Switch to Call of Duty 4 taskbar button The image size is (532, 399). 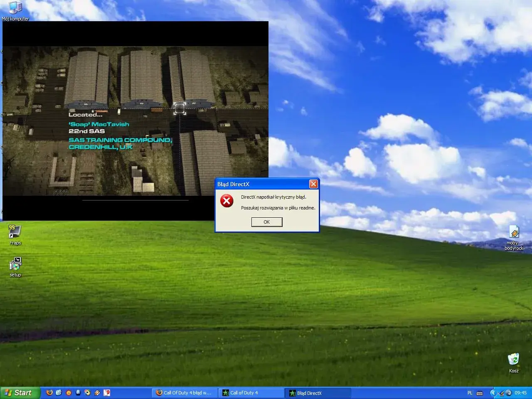(x=251, y=393)
